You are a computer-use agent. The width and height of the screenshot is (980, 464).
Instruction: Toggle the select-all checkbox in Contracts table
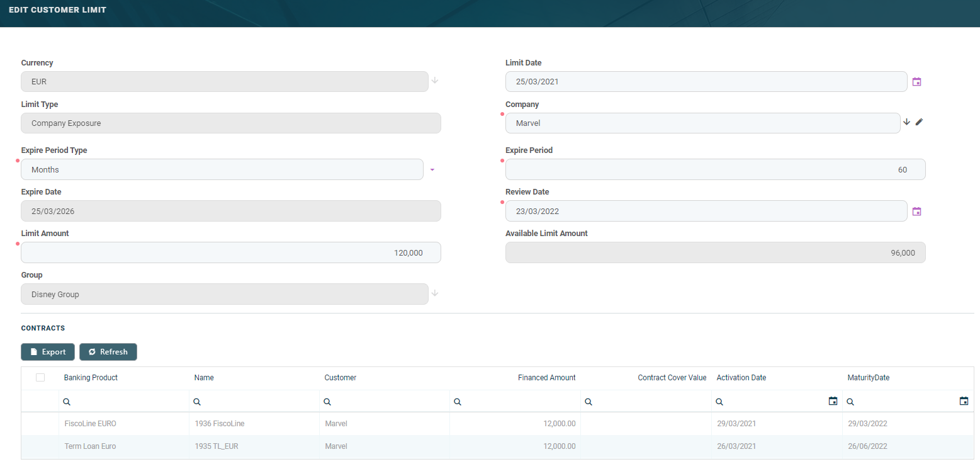click(40, 378)
